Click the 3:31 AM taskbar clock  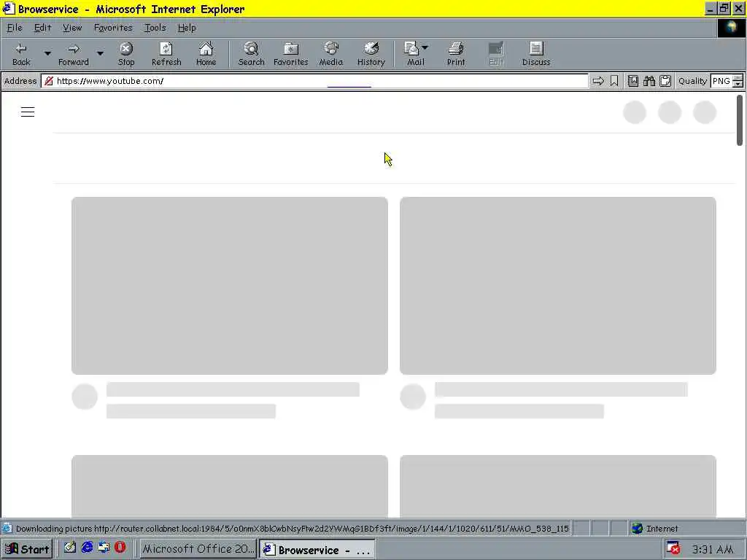click(712, 550)
